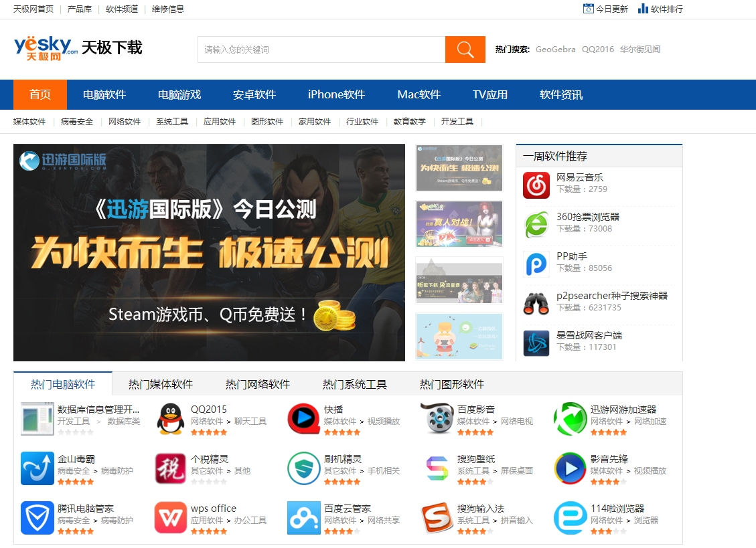756x548 pixels.
Task: Click the 个税精灵 red icon
Action: [x=171, y=468]
